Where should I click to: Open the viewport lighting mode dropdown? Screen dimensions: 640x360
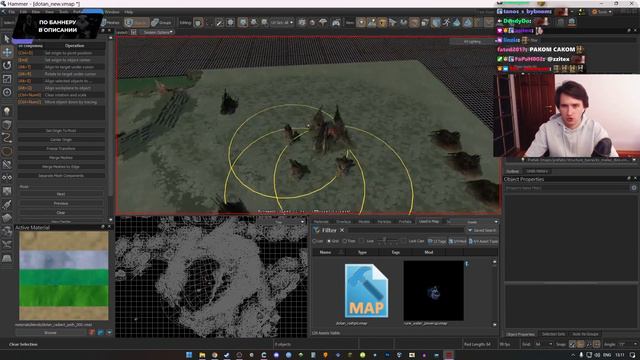473,42
